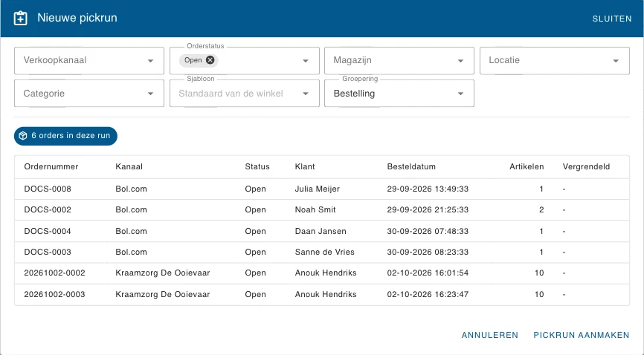Open the Groepering dropdown showing Bestelling

coord(399,94)
